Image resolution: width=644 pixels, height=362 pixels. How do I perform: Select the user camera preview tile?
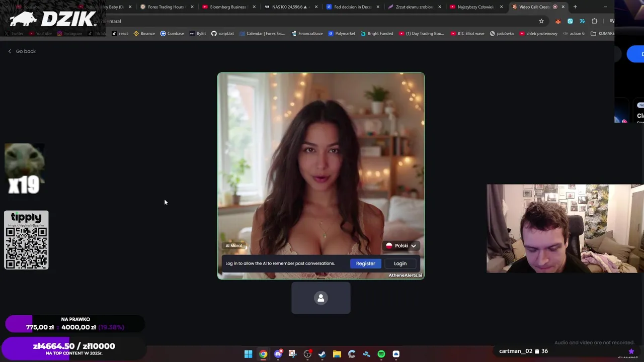[x=321, y=298]
